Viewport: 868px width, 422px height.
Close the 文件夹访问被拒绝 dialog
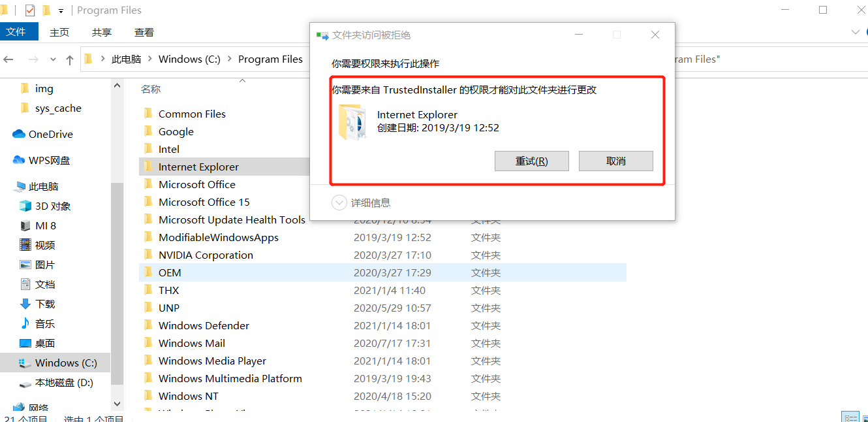point(655,35)
